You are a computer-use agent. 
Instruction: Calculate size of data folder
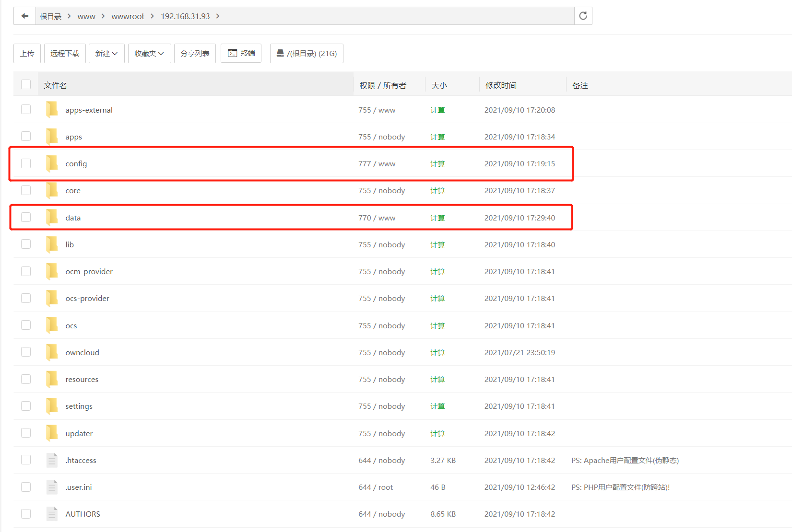click(x=437, y=218)
